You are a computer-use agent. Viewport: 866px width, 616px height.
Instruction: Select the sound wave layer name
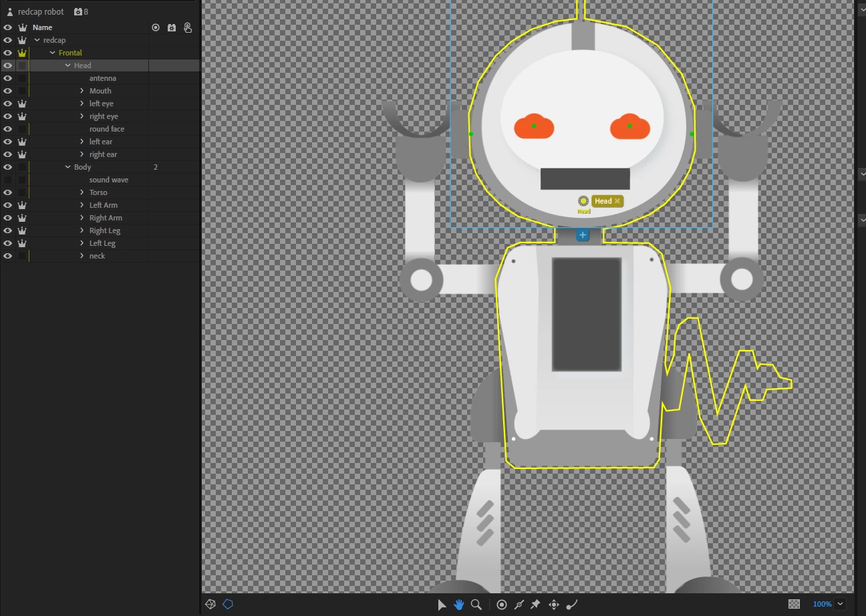click(x=109, y=180)
